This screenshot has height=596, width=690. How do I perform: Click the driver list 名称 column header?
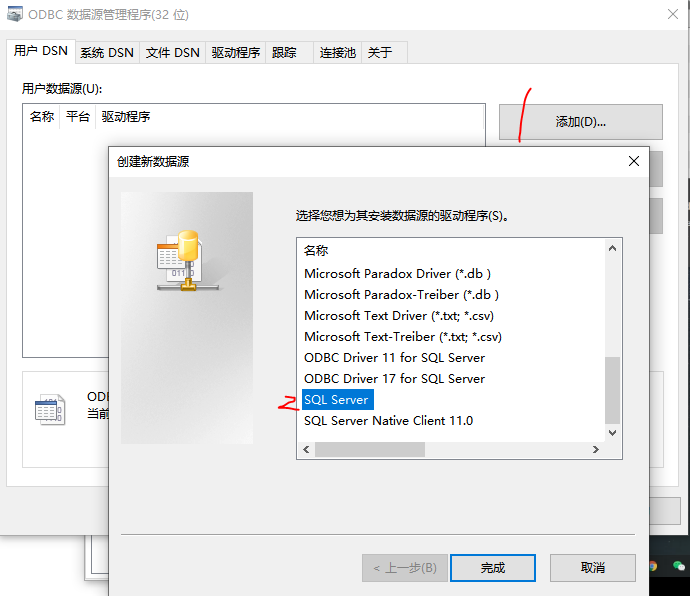click(x=316, y=250)
